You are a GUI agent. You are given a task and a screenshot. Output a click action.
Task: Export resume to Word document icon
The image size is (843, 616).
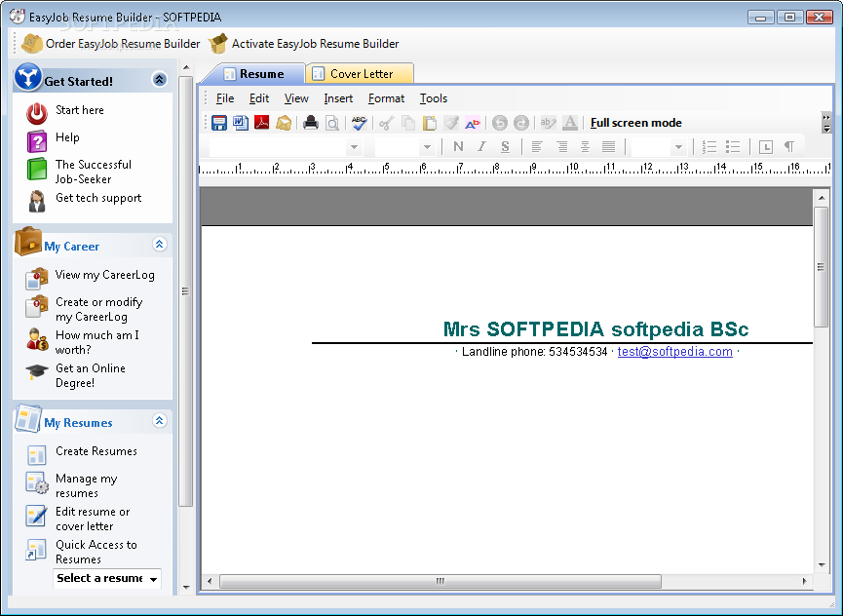(x=241, y=123)
